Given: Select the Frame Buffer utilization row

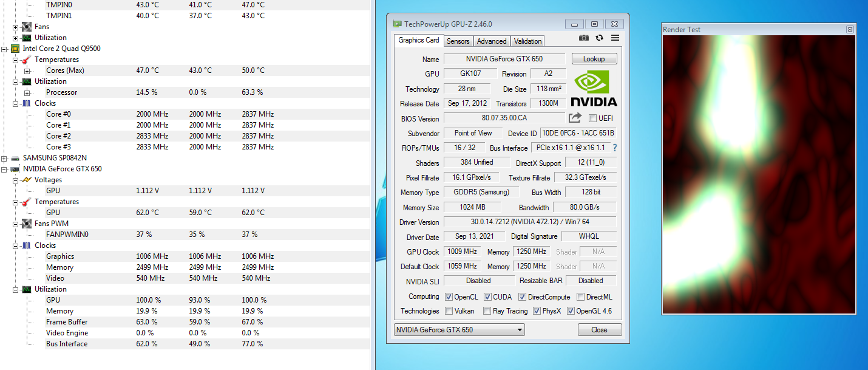Looking at the screenshot, I should coord(185,322).
